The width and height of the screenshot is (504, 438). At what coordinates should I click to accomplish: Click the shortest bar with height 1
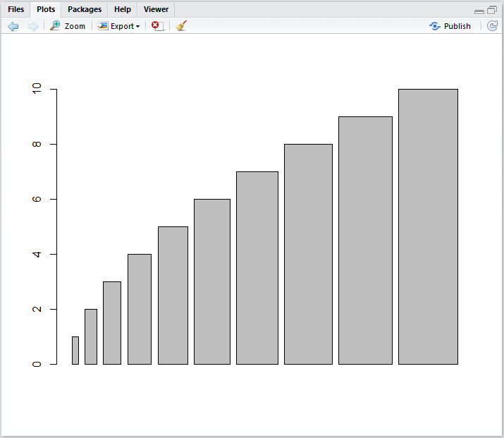pos(75,351)
